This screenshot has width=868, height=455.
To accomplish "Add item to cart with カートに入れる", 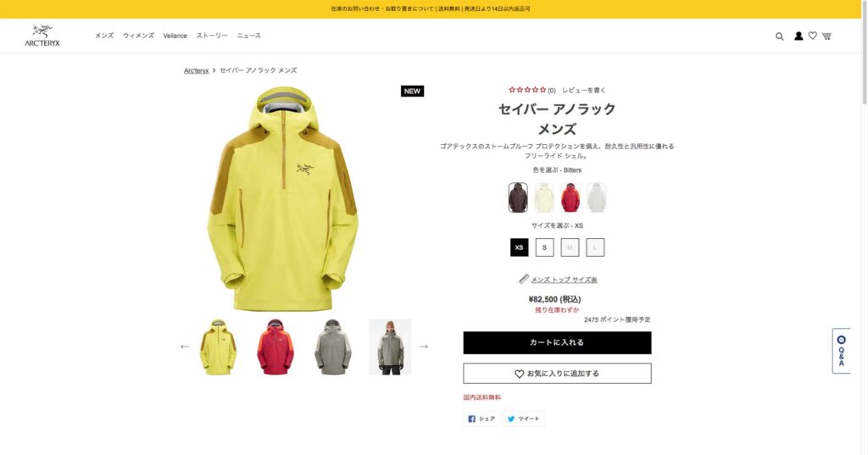I will click(x=557, y=342).
